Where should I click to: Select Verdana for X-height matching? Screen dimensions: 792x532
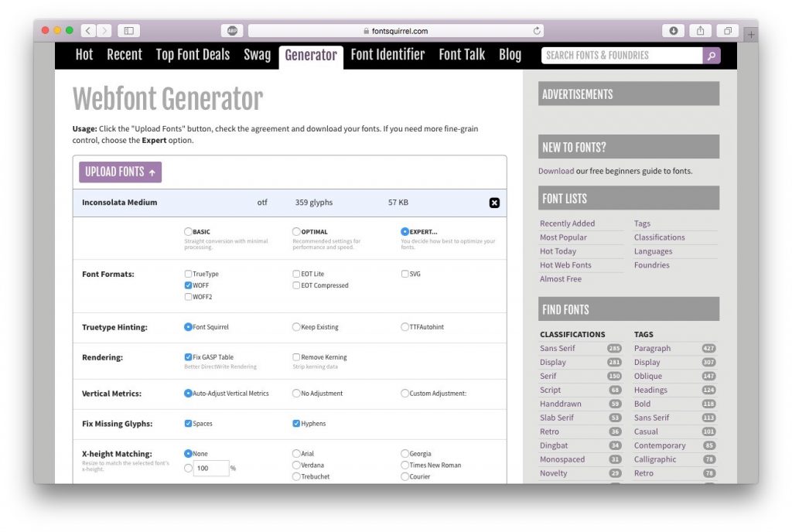click(x=296, y=465)
